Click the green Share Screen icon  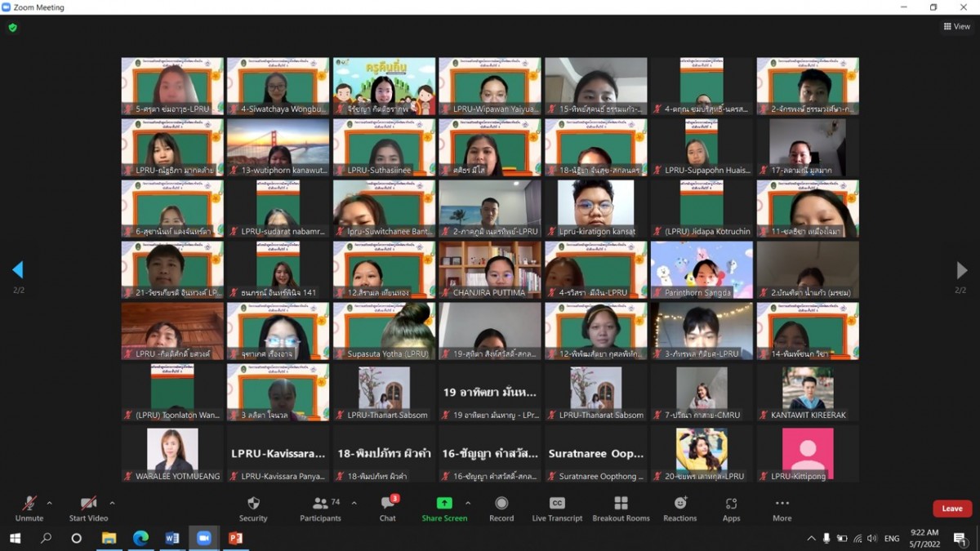click(444, 504)
